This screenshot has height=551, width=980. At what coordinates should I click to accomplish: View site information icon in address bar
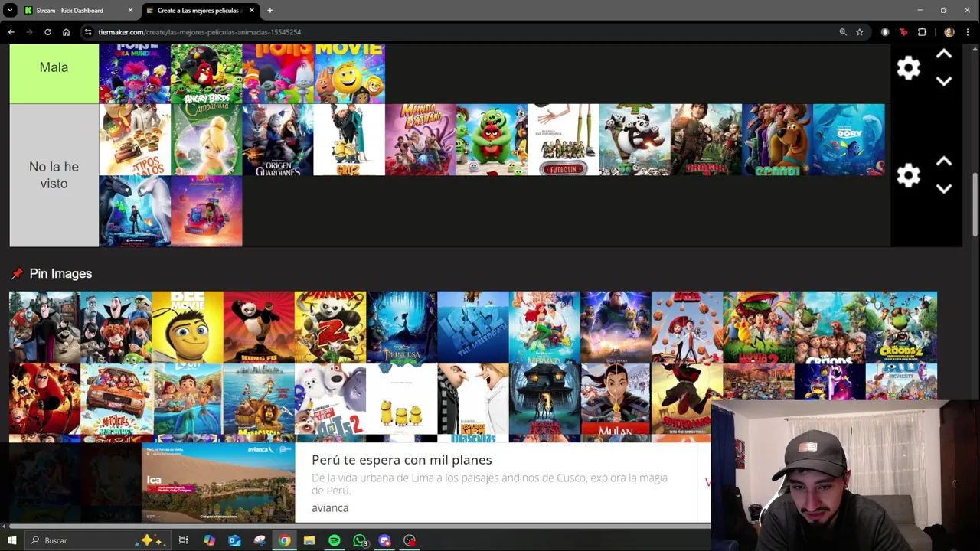click(x=88, y=32)
